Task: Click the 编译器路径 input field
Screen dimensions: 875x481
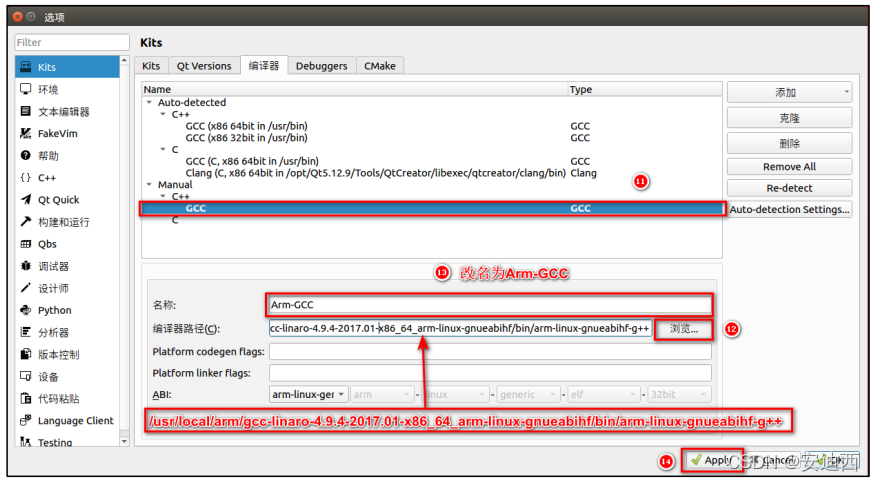Action: tap(460, 328)
